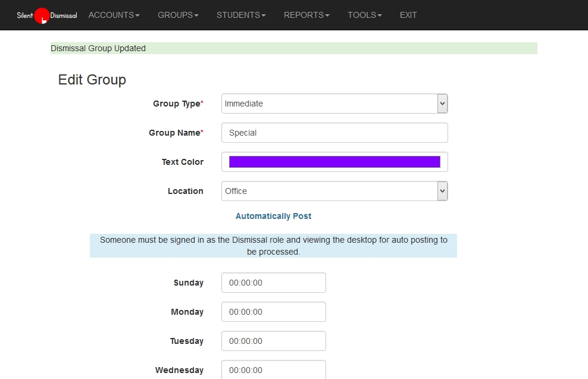588x379 pixels.
Task: Set the Monday time field
Action: pyautogui.click(x=274, y=312)
